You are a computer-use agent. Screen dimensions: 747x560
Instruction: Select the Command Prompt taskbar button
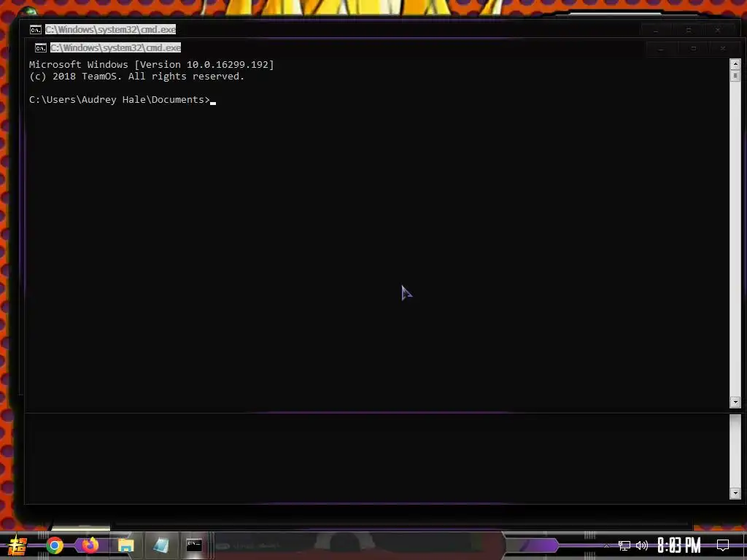(194, 545)
